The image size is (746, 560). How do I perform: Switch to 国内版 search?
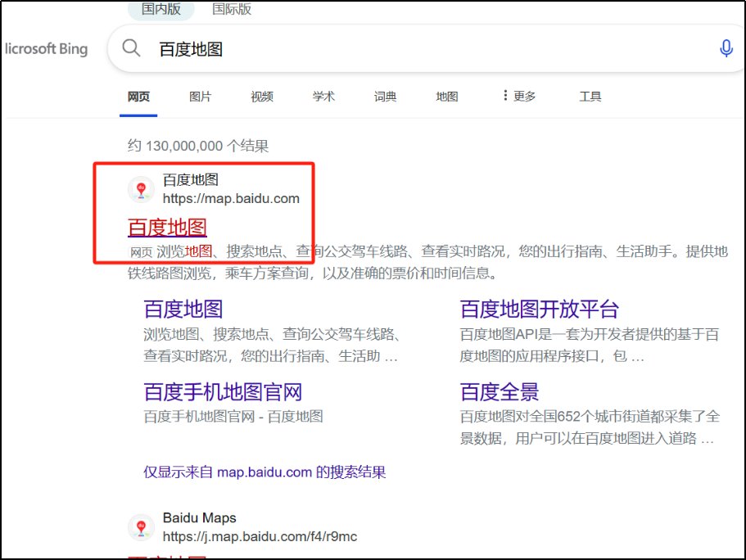coord(161,9)
